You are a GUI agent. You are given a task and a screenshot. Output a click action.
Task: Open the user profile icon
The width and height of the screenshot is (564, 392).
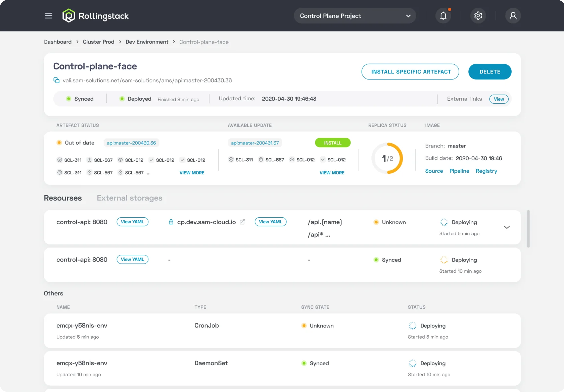click(513, 16)
